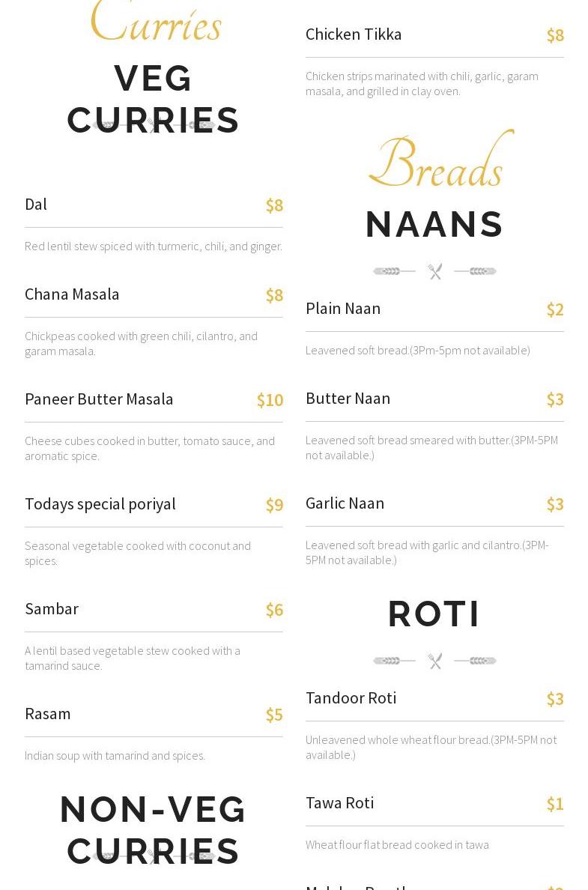The height and width of the screenshot is (890, 588).
Task: Click the VEG CURRIES section heading
Action: [x=153, y=100]
